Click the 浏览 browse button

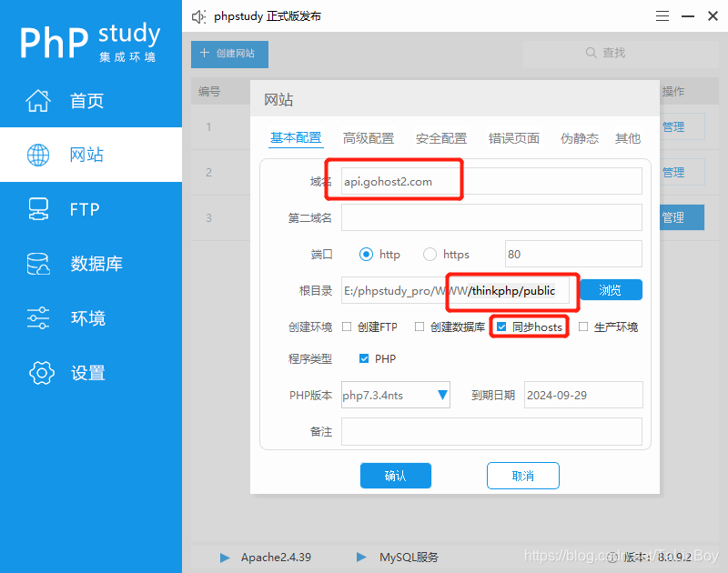[611, 290]
